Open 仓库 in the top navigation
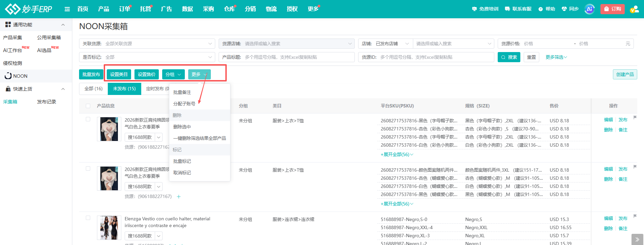Screen dimensions: 644x245 click(229, 9)
